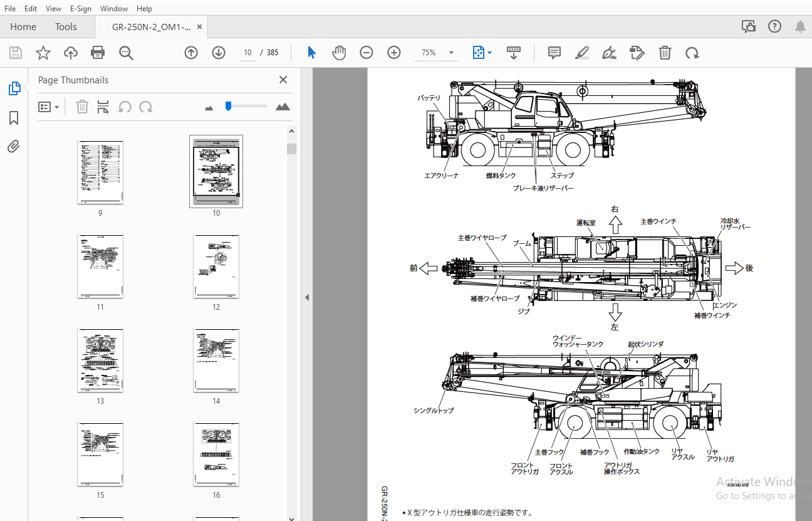The height and width of the screenshot is (521, 812).
Task: Open the File menu
Action: 10,9
